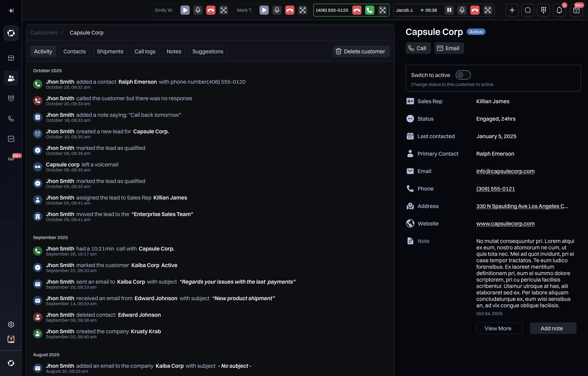
Task: Pause the Jacob J. active call
Action: (x=449, y=10)
